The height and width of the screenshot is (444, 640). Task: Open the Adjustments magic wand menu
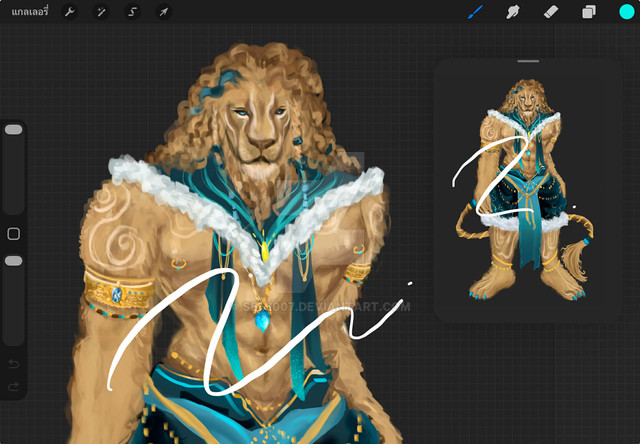click(x=101, y=12)
